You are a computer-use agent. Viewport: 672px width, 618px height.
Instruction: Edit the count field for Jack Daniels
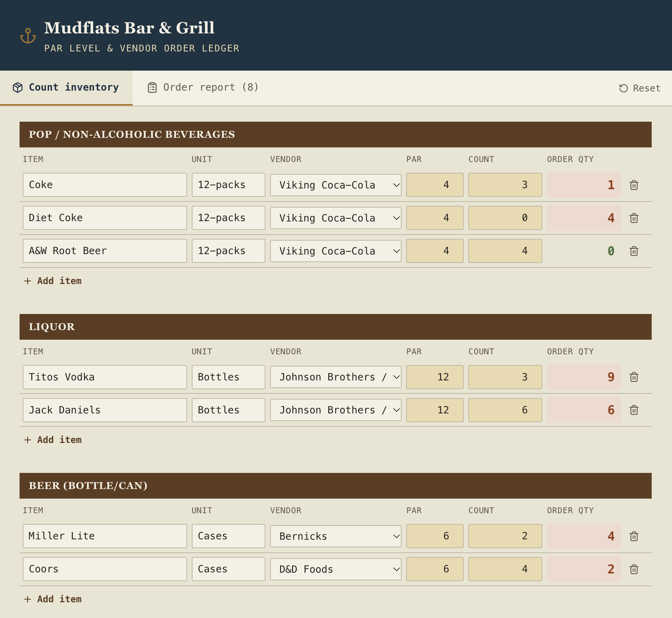(505, 410)
